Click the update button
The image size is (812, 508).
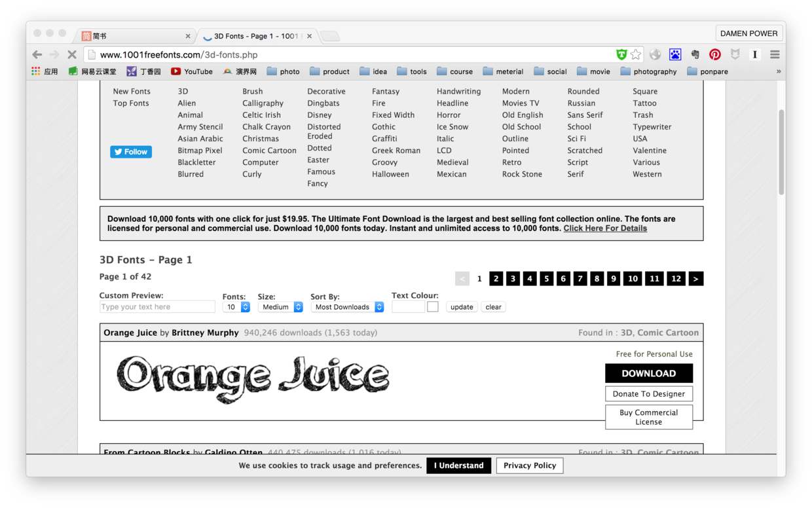click(462, 307)
